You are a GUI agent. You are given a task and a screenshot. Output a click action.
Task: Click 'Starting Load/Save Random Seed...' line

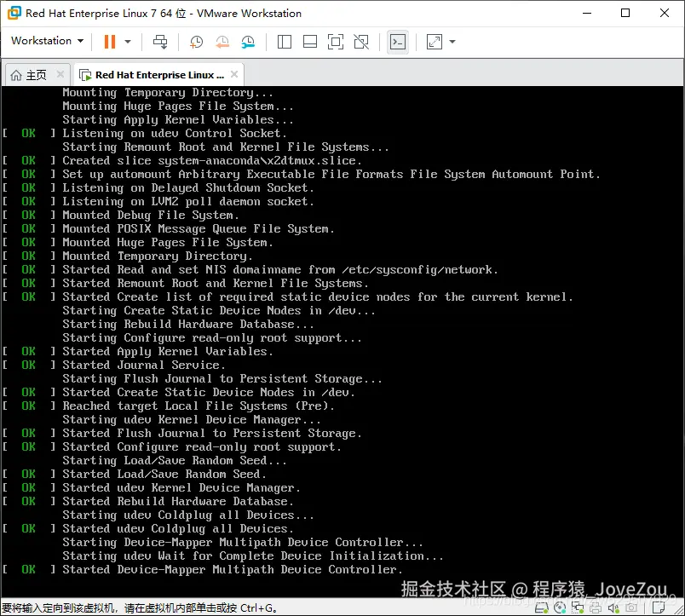pyautogui.click(x=175, y=460)
